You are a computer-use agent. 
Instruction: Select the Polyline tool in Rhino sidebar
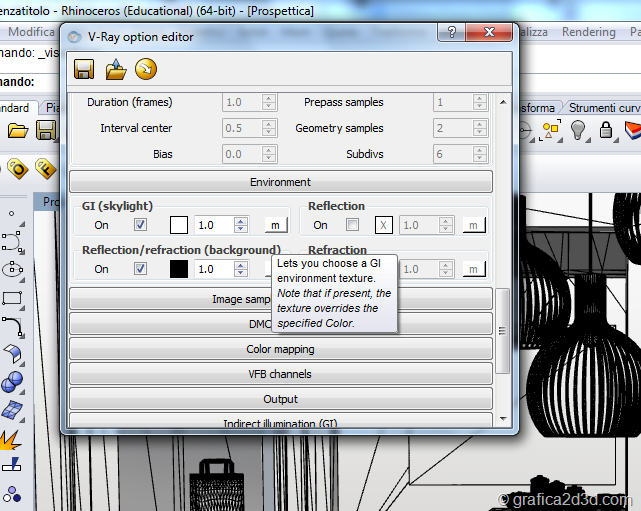click(x=12, y=242)
